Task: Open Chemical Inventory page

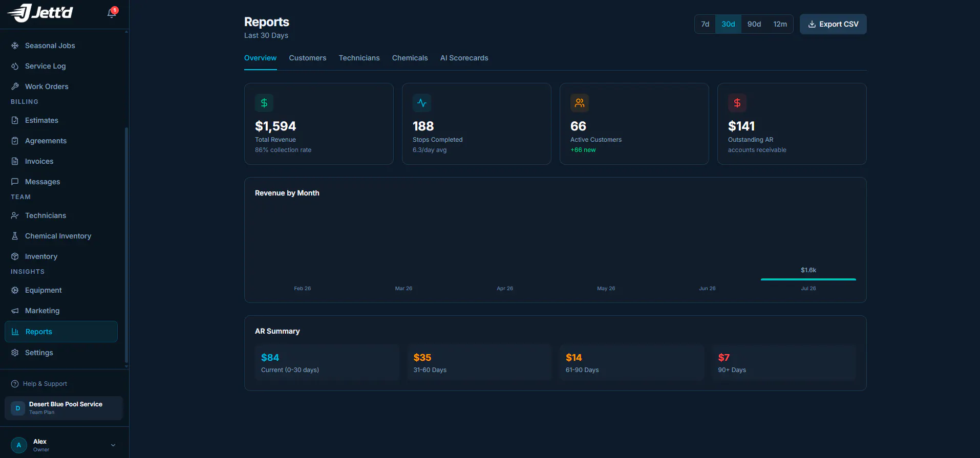Action: [x=61, y=236]
